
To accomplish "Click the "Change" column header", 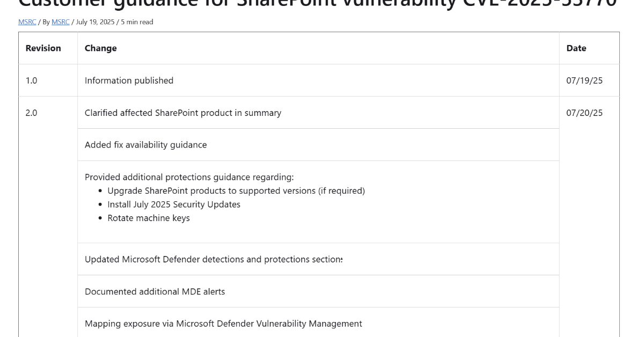I will (x=101, y=48).
